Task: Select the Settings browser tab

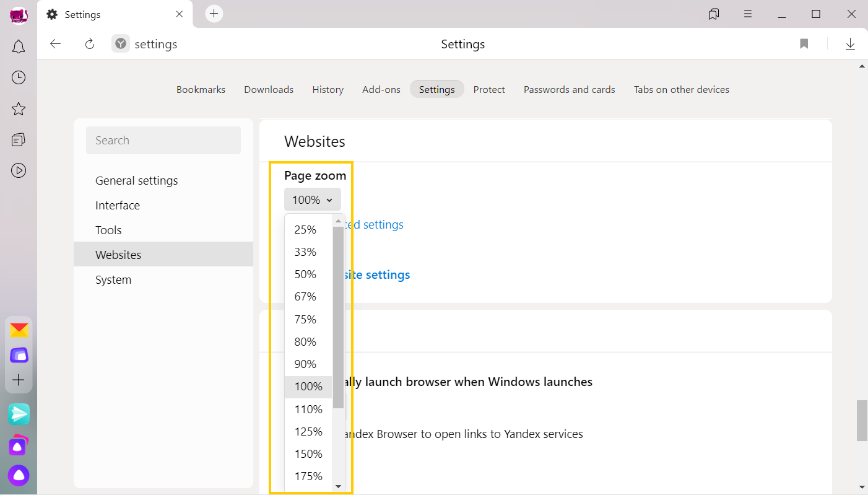Action: tap(115, 14)
